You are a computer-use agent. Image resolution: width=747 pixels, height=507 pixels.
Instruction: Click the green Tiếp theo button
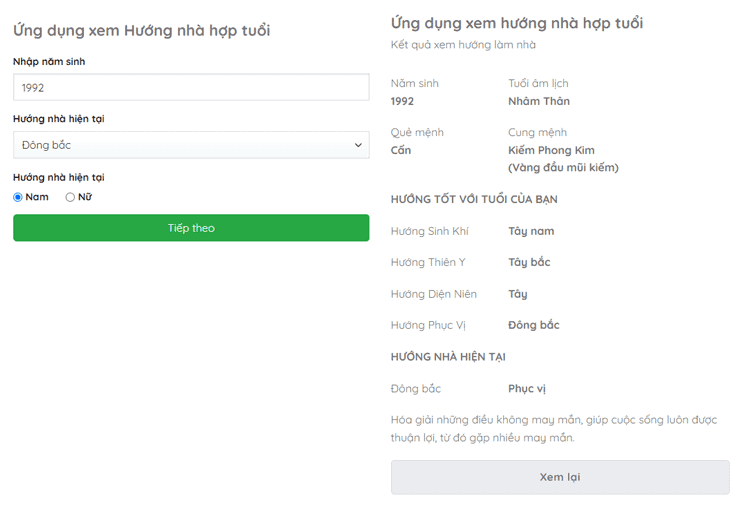tap(191, 228)
